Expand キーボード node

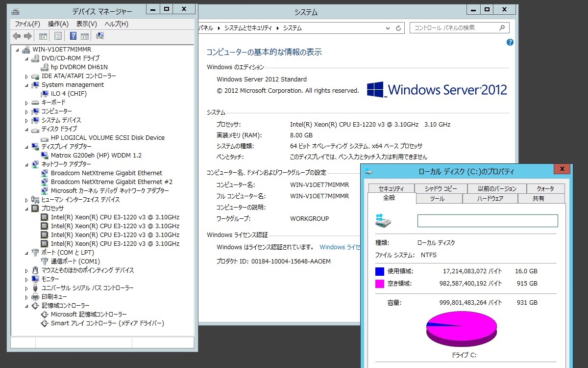pos(26,103)
